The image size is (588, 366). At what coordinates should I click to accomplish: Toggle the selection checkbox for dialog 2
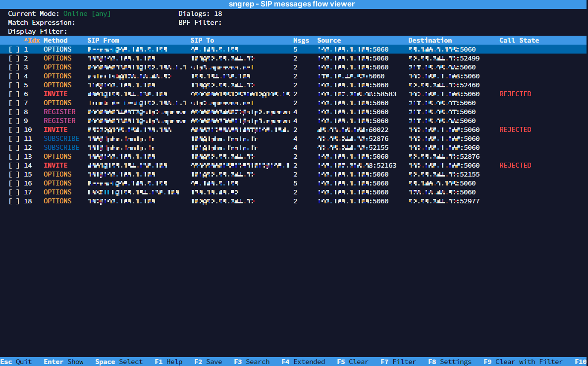14,59
